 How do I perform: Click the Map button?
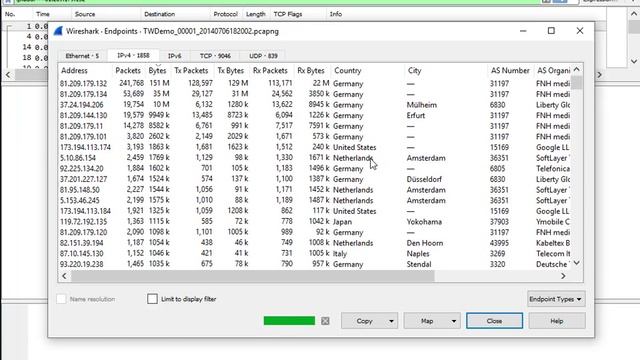pyautogui.click(x=427, y=321)
